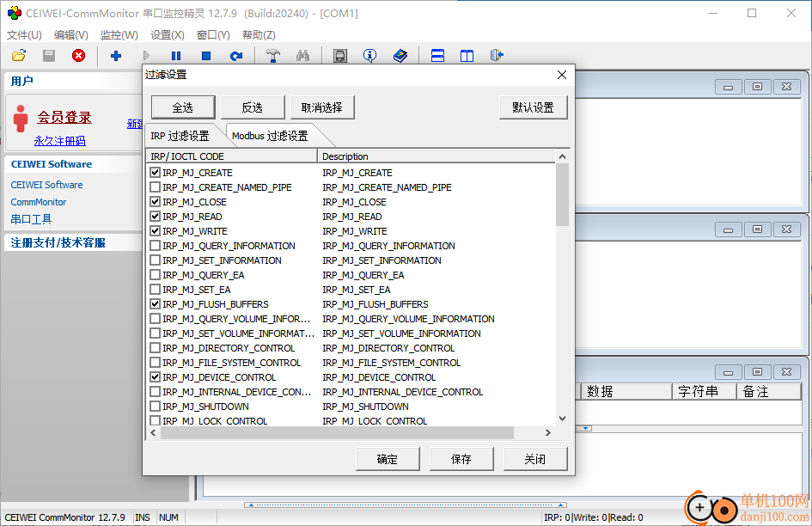812x526 pixels.
Task: Open the 监控(W) menu
Action: [x=119, y=34]
